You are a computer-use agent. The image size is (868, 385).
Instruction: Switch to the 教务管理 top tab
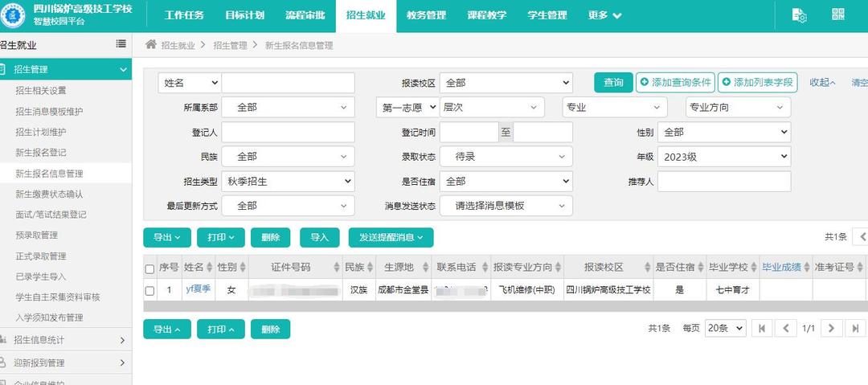coord(426,15)
